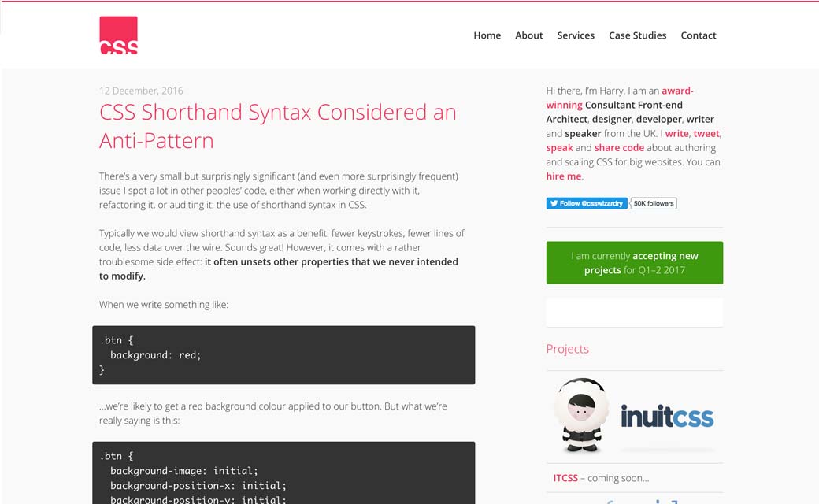Viewport: 819px width, 504px height.
Task: Click the inuitcss wordmark logo
Action: (x=667, y=417)
